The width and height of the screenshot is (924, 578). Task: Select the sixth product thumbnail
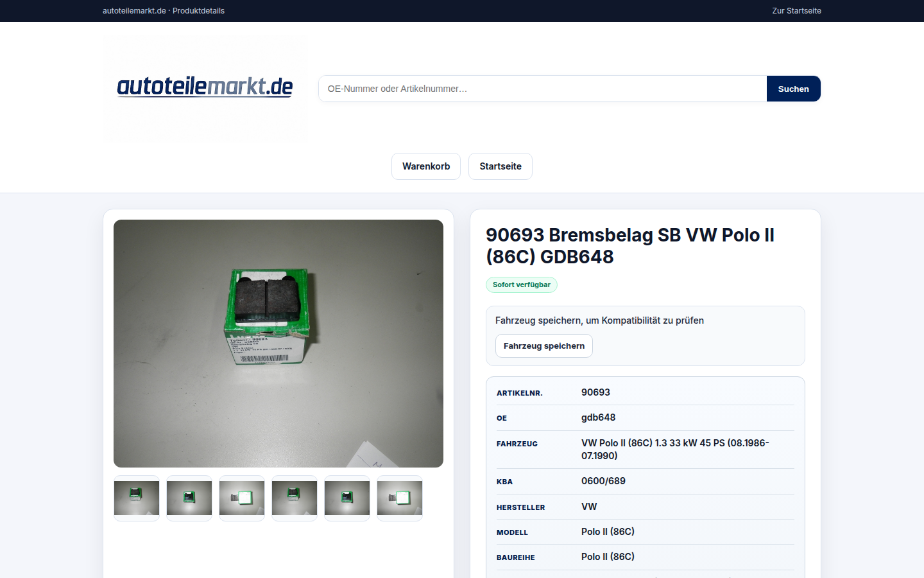click(400, 498)
